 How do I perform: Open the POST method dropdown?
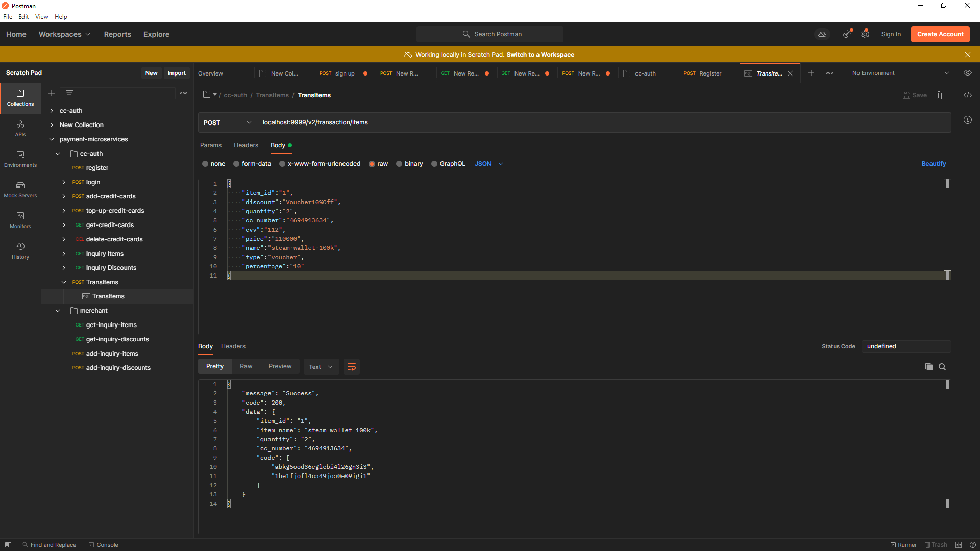coord(227,122)
